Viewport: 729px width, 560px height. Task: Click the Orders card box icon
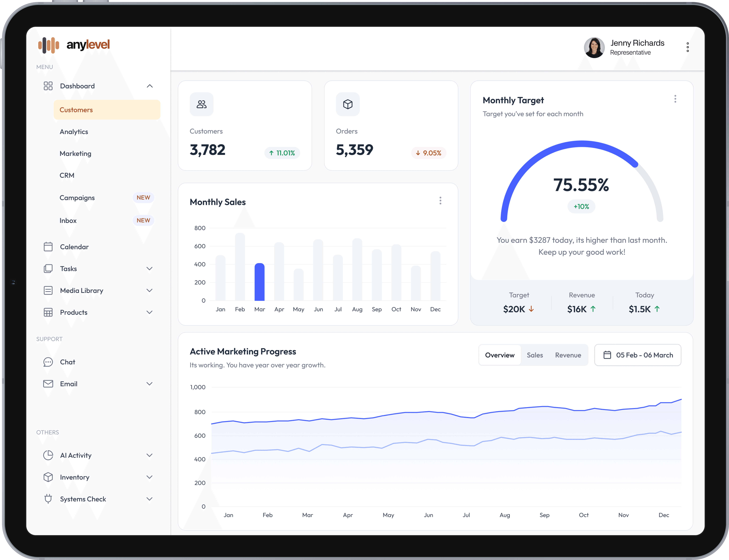[x=348, y=104]
